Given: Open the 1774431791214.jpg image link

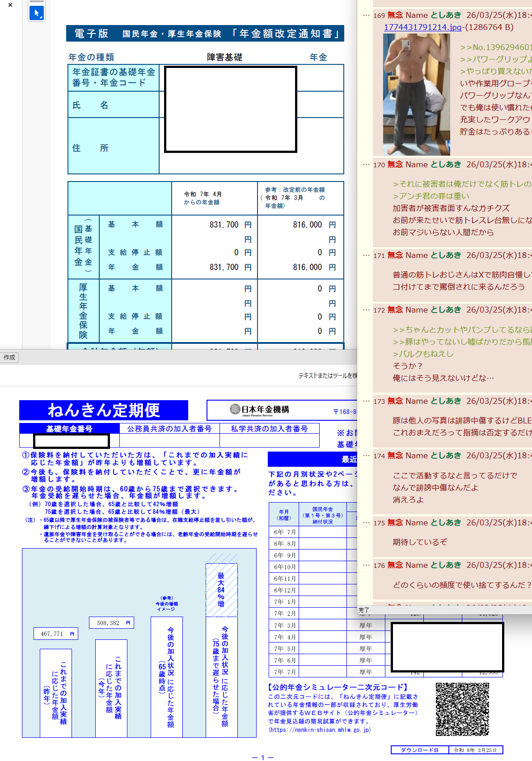Looking at the screenshot, I should coord(422,27).
